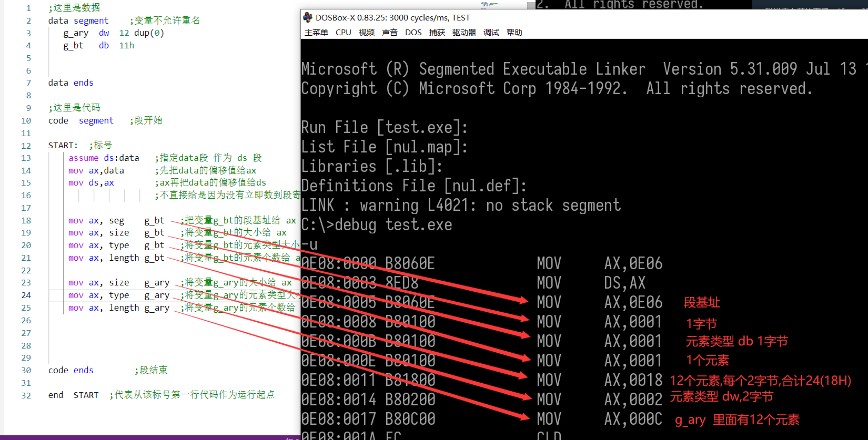Click the 'data ends' line
The height and width of the screenshot is (440, 868).
(71, 83)
